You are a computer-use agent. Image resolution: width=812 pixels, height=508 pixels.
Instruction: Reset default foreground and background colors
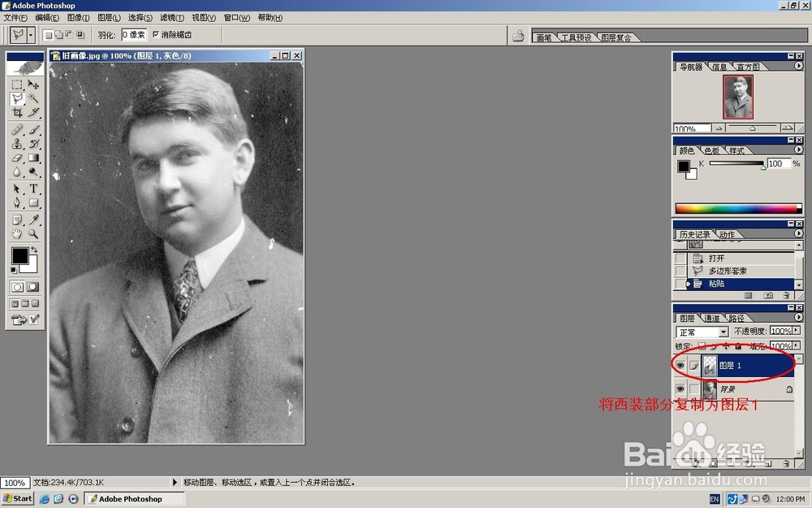pos(14,270)
